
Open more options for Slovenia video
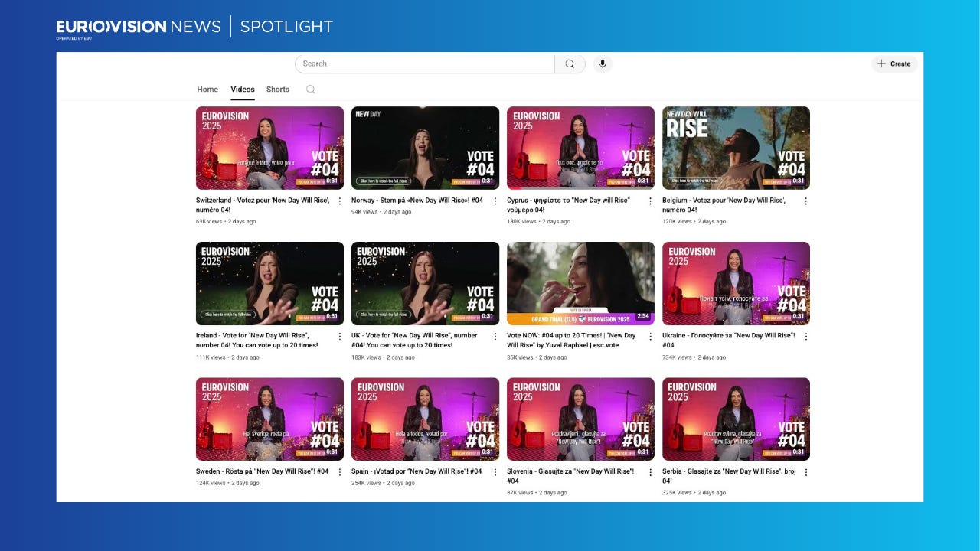click(651, 472)
